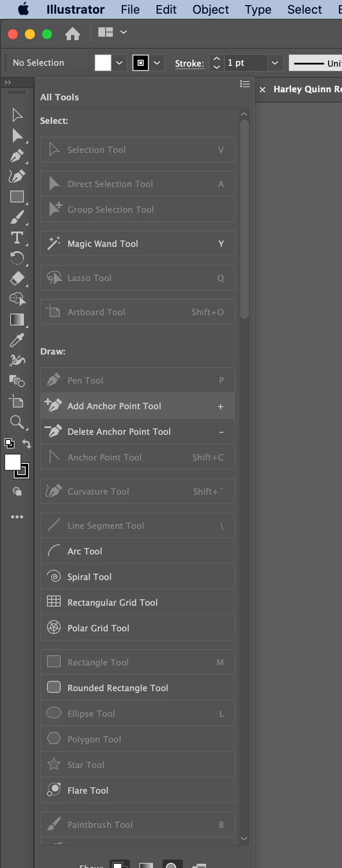Open the Apple menu
Image resolution: width=342 pixels, height=868 pixels.
[x=24, y=9]
